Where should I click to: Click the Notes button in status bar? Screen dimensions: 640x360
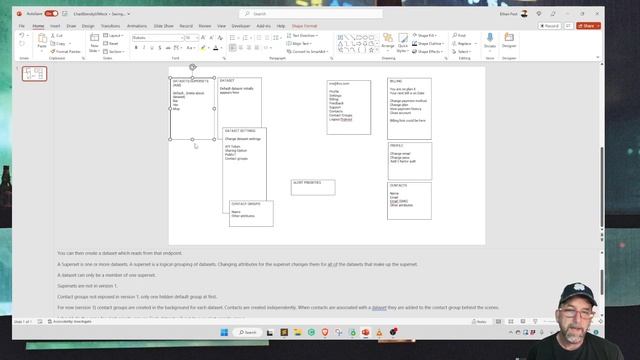tap(479, 322)
